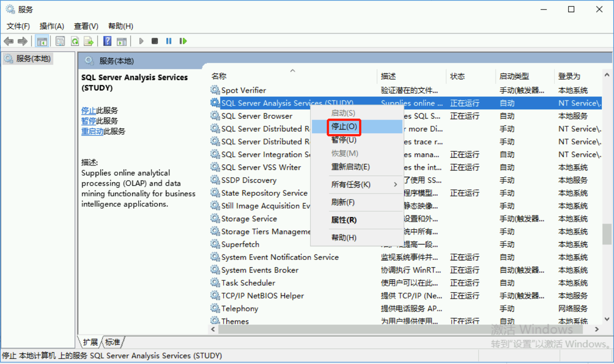Viewport: 614px width, 364px height.
Task: Click the Start Service play icon
Action: pos(141,41)
